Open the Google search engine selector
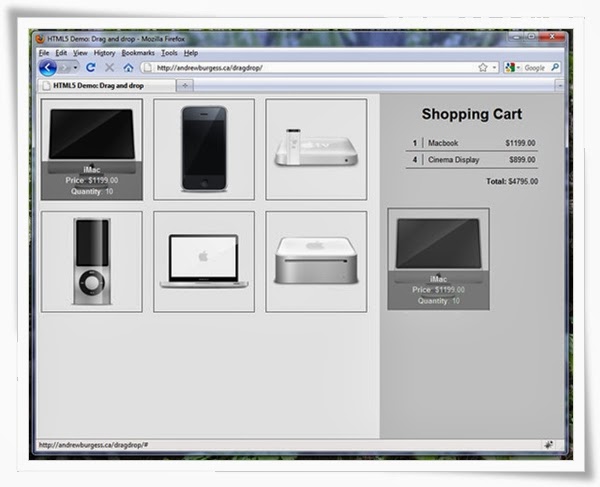This screenshot has height=487, width=600. pos(513,68)
